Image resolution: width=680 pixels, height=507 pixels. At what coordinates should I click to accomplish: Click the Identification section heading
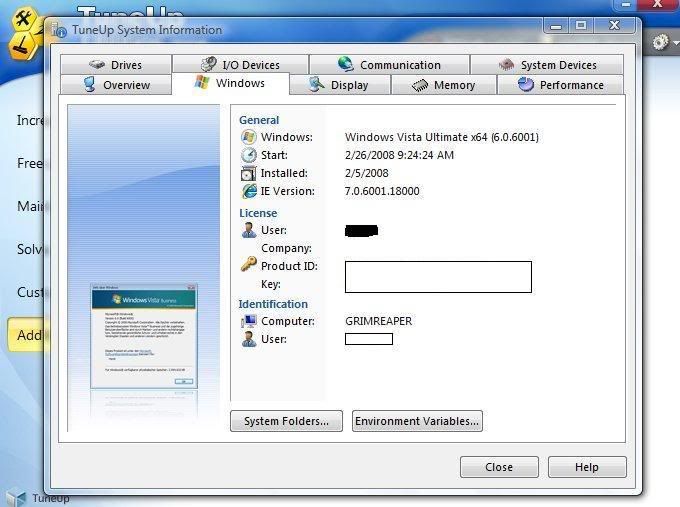click(273, 304)
